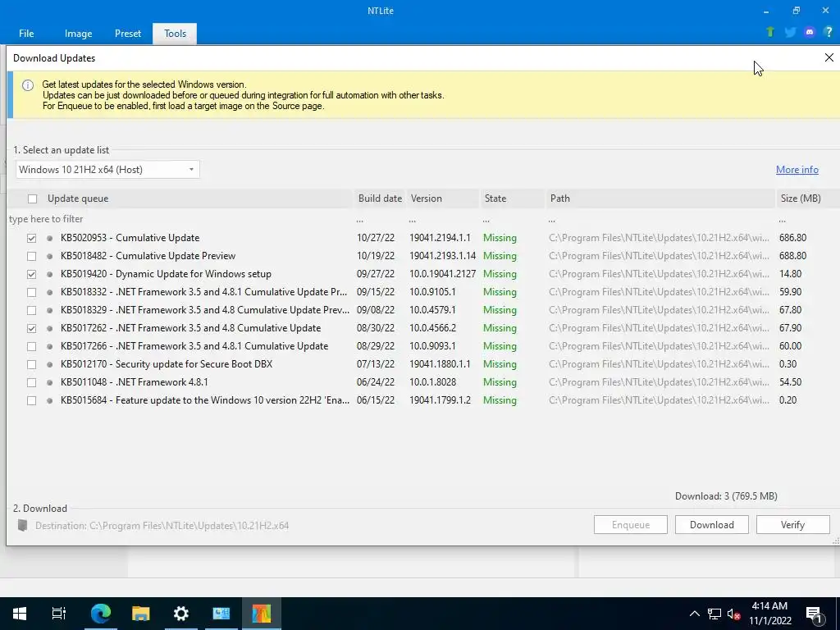
Task: Click the Verify button
Action: (x=793, y=524)
